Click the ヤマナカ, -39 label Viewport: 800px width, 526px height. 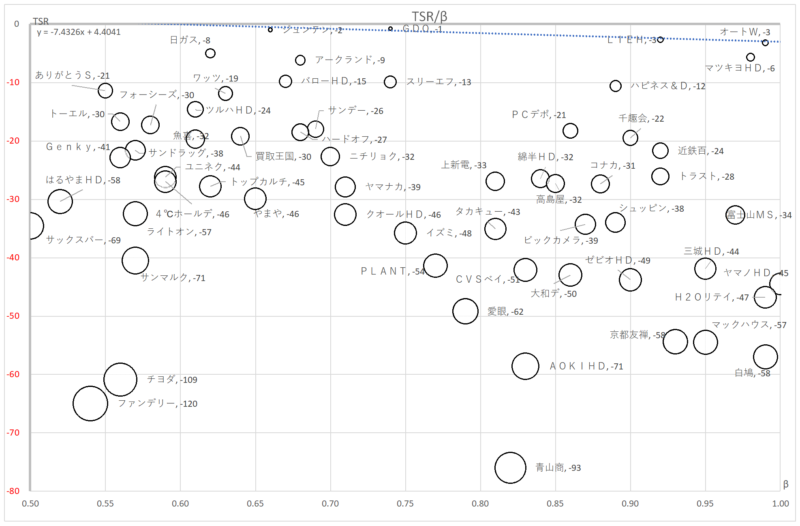click(393, 187)
